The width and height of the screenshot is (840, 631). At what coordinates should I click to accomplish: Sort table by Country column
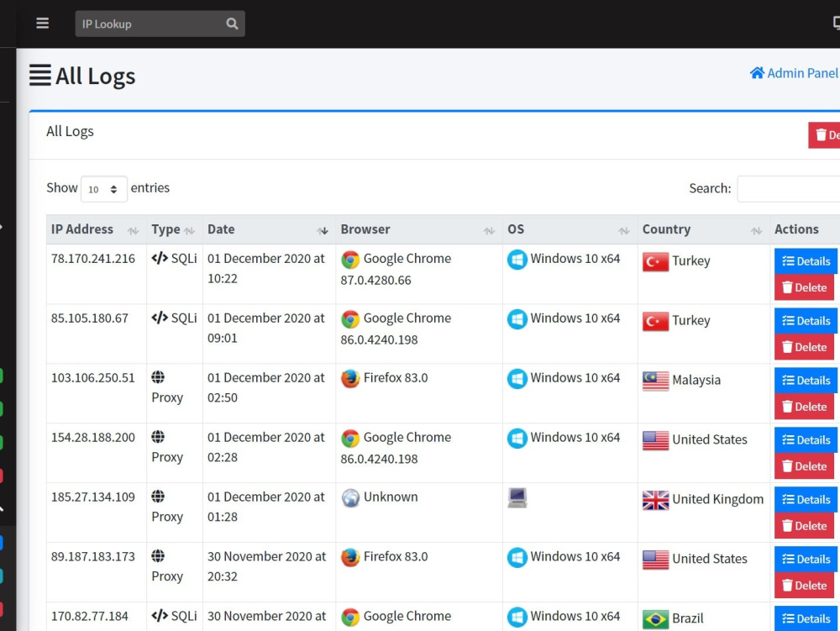[703, 229]
